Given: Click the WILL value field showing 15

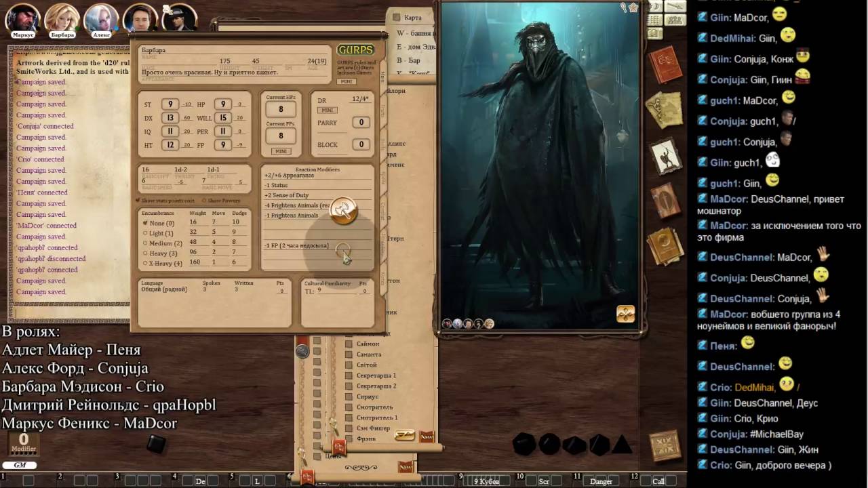Looking at the screenshot, I should [223, 118].
